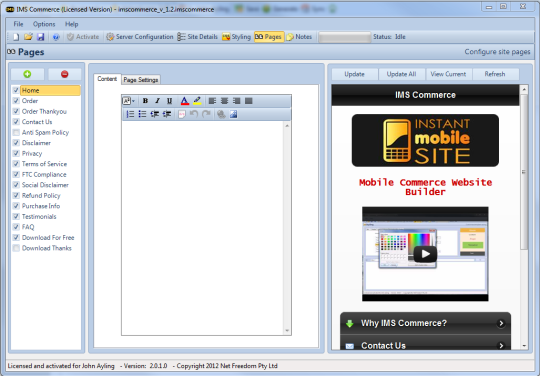Image resolution: width=540 pixels, height=376 pixels.
Task: Select the Testimonials page
Action: pyautogui.click(x=39, y=217)
